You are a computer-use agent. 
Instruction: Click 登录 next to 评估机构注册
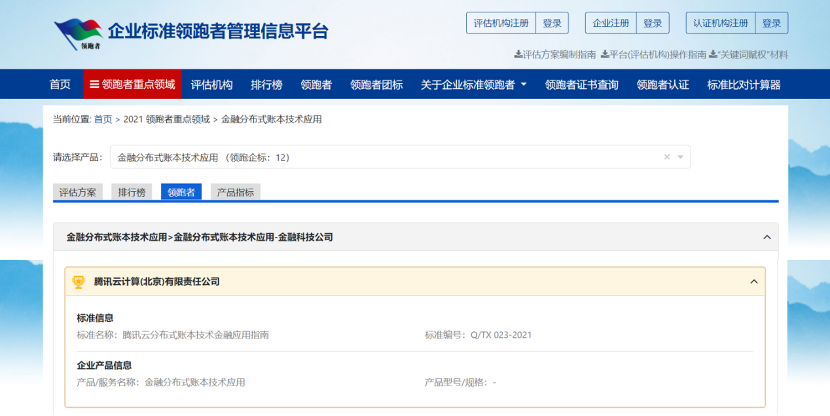(552, 23)
